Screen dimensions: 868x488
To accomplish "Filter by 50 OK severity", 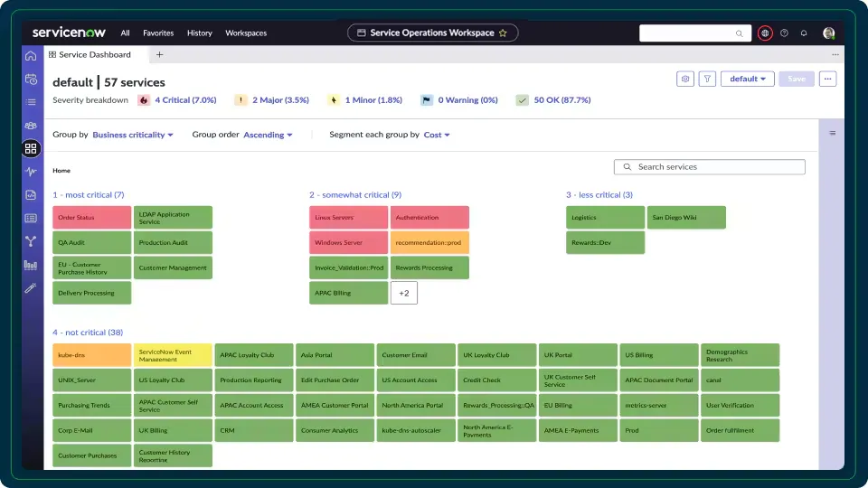I will 561,100.
